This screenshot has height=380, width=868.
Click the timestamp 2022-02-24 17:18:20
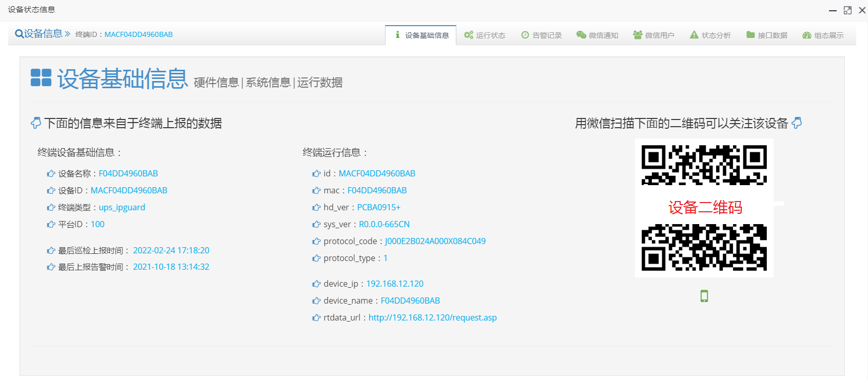click(x=171, y=250)
